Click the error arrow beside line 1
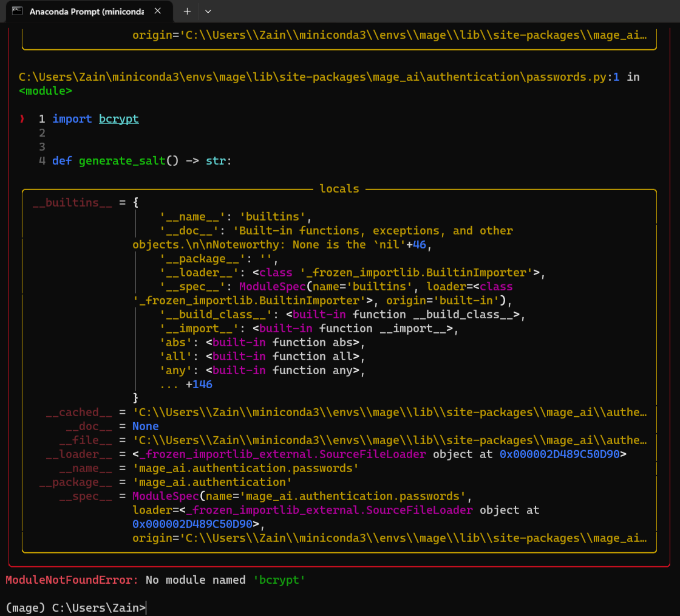Image resolution: width=680 pixels, height=616 pixels. [x=21, y=118]
